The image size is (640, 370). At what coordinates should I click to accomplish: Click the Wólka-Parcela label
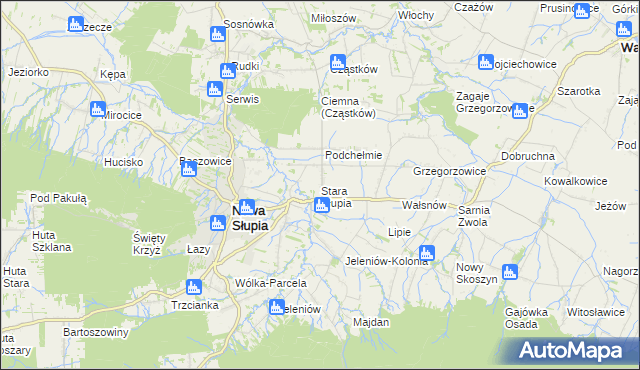tap(271, 283)
